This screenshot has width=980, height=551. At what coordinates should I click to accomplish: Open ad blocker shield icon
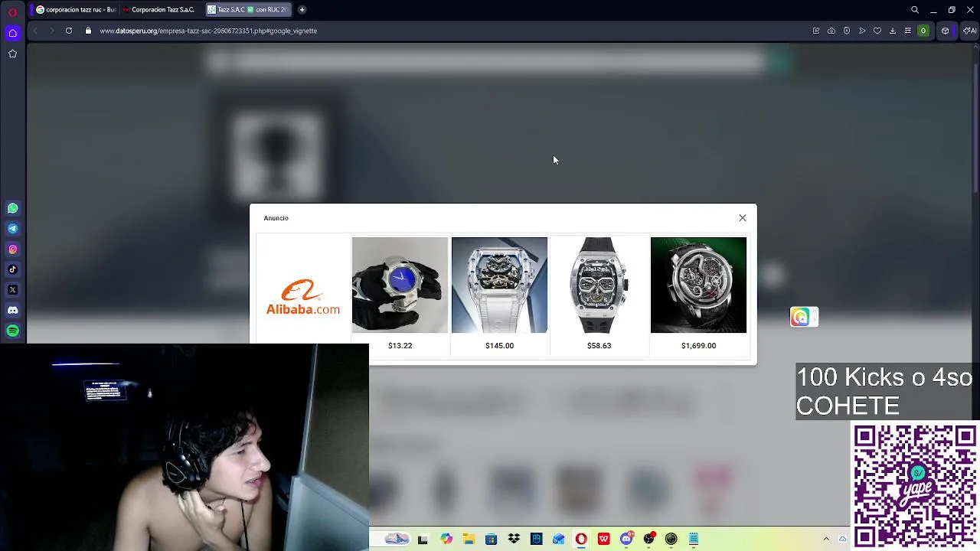click(x=847, y=31)
